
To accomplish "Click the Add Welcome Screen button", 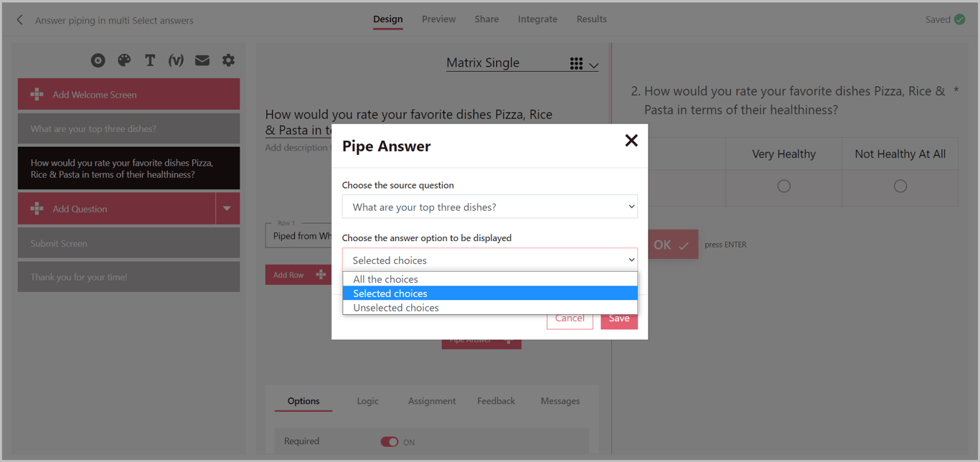I will 128,95.
